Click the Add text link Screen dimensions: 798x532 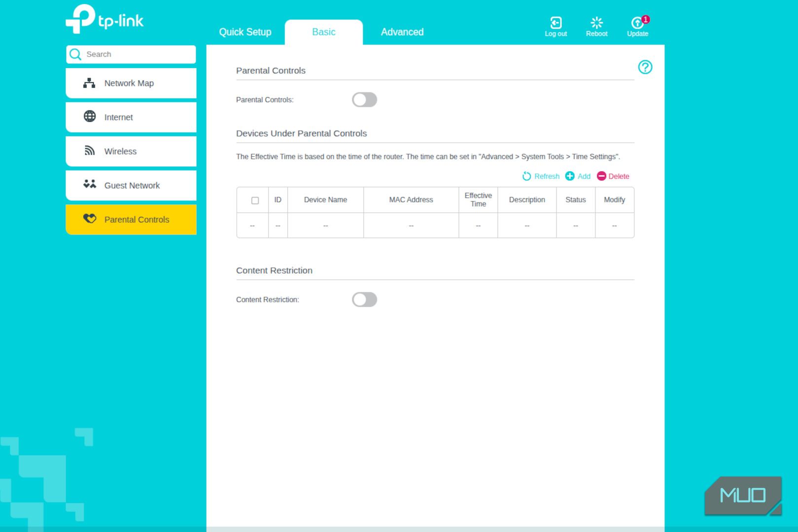[x=584, y=176]
